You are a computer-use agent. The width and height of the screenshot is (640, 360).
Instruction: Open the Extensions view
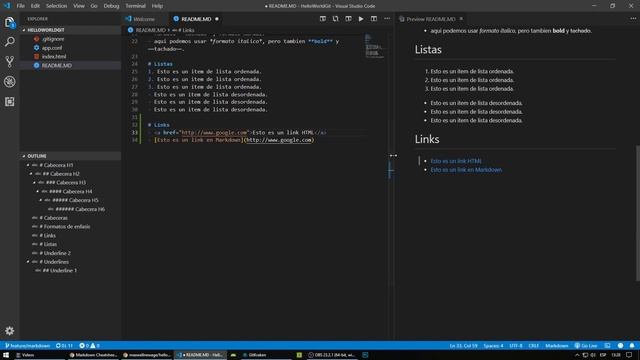pos(9,101)
